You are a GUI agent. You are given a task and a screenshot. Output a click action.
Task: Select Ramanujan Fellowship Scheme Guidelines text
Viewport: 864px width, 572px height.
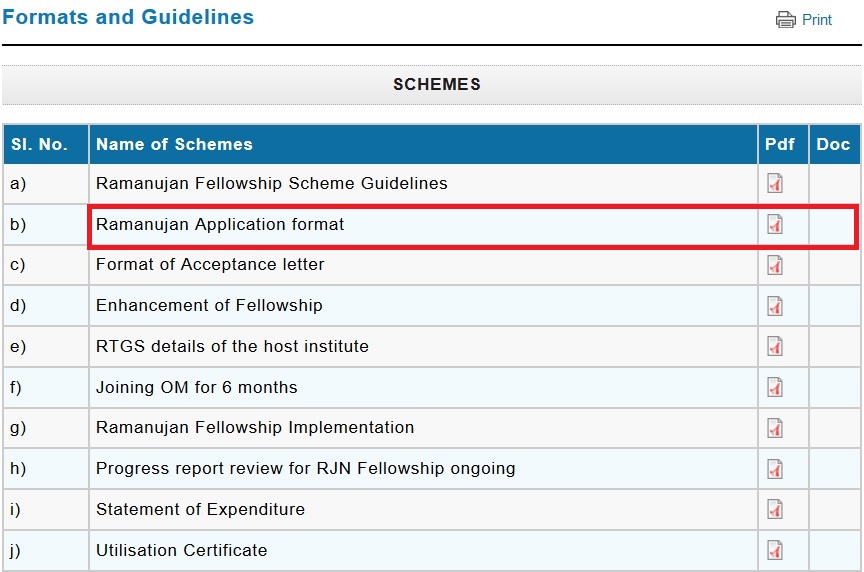(x=272, y=184)
